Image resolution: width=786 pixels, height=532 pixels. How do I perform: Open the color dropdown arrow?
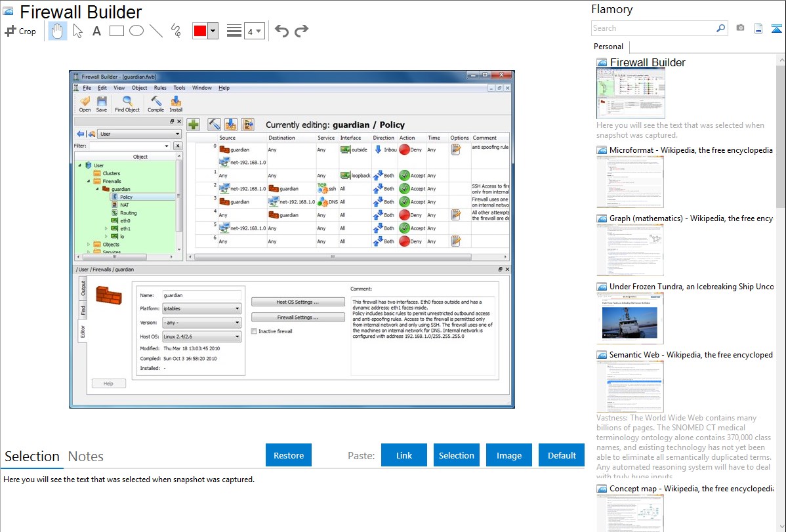coord(213,31)
